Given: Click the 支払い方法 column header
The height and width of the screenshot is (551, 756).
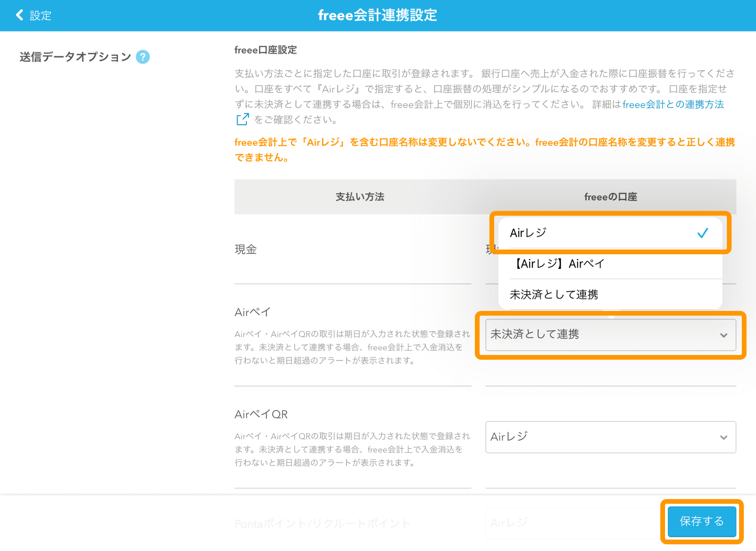Looking at the screenshot, I should pyautogui.click(x=360, y=197).
